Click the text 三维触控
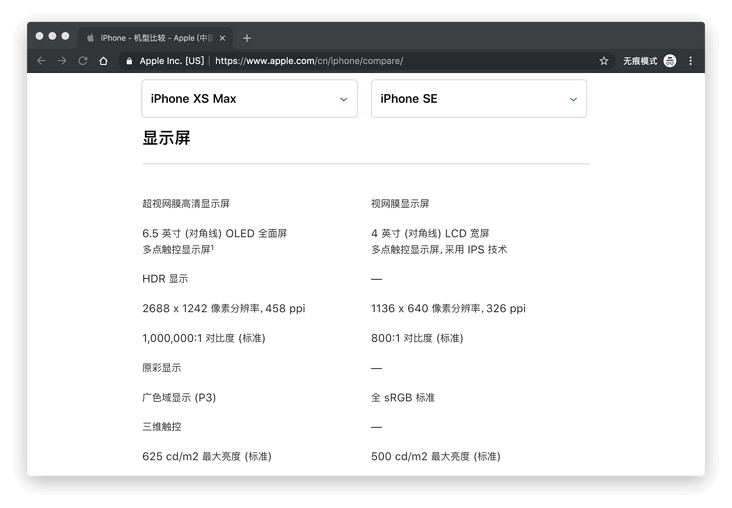Screen dimensions: 732x508 point(162,427)
